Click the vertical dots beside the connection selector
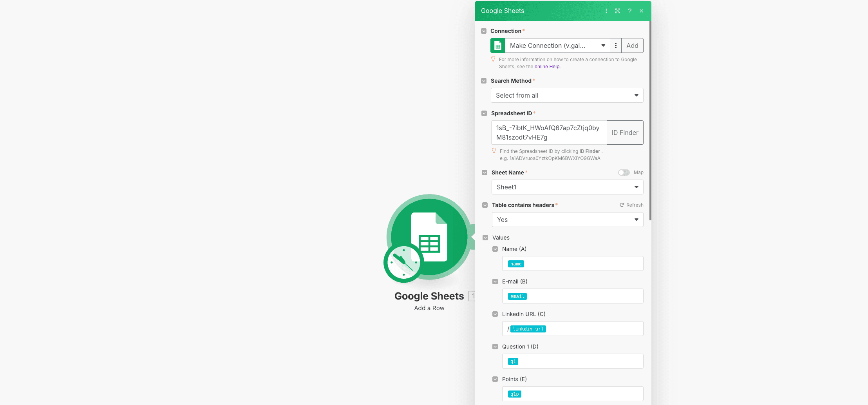Viewport: 868px width, 405px height. [x=616, y=45]
